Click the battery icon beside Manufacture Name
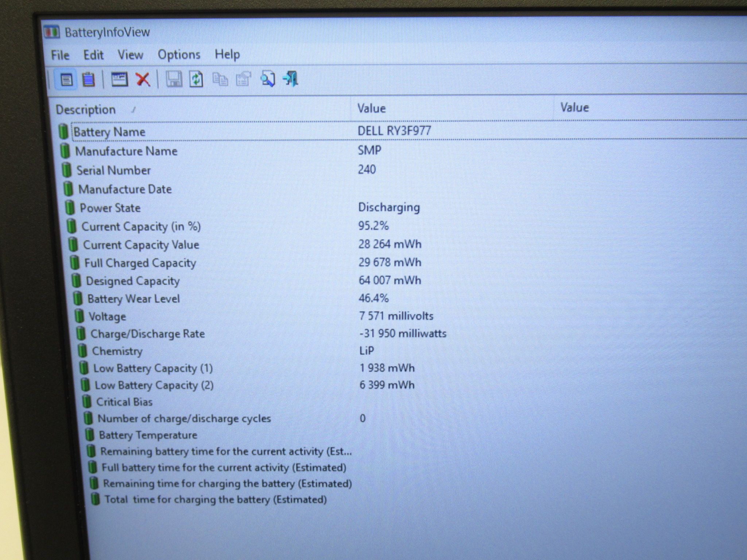Image resolution: width=747 pixels, height=560 pixels. (65, 151)
